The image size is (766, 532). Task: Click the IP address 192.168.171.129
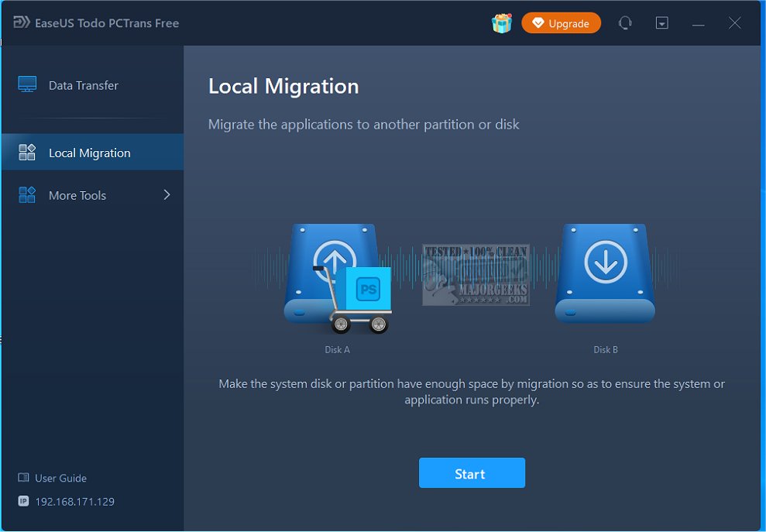pyautogui.click(x=75, y=502)
